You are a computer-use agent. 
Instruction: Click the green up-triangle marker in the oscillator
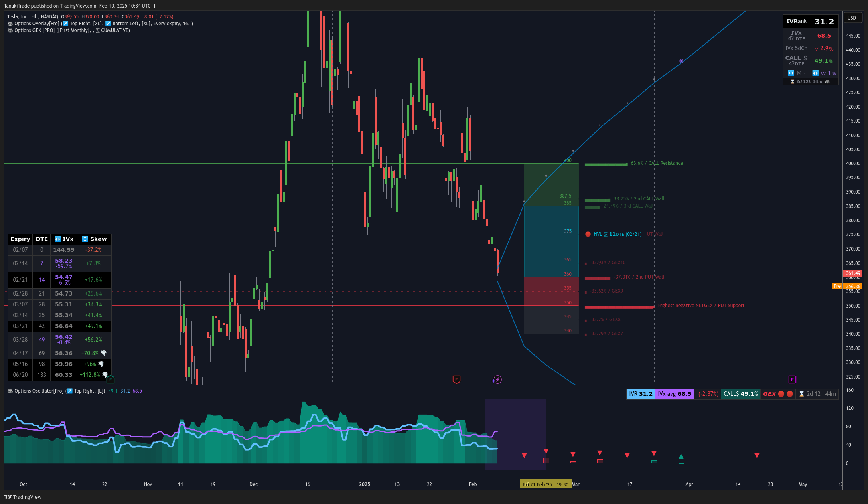point(681,456)
